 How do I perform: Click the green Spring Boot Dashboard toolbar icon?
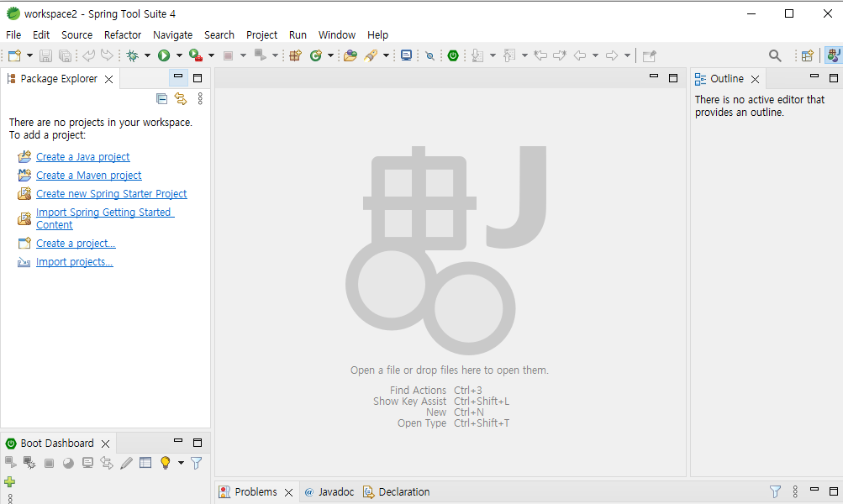[453, 55]
